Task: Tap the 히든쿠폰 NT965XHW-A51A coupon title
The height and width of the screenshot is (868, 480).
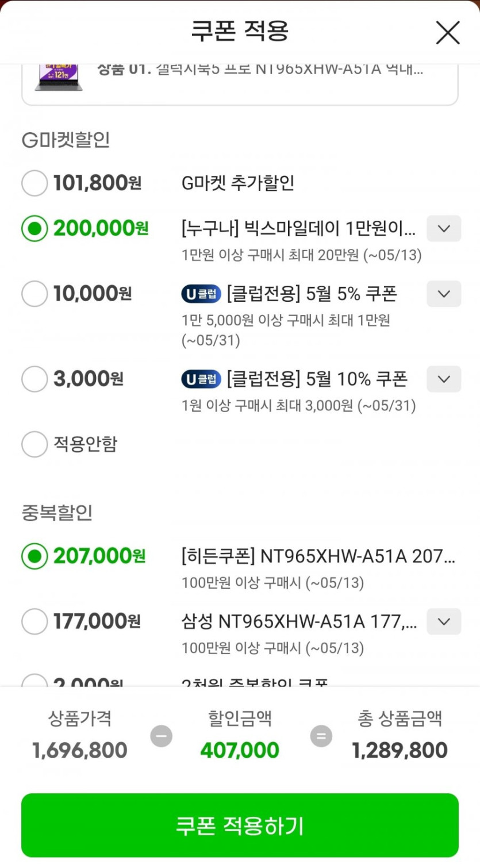Action: pos(318,556)
